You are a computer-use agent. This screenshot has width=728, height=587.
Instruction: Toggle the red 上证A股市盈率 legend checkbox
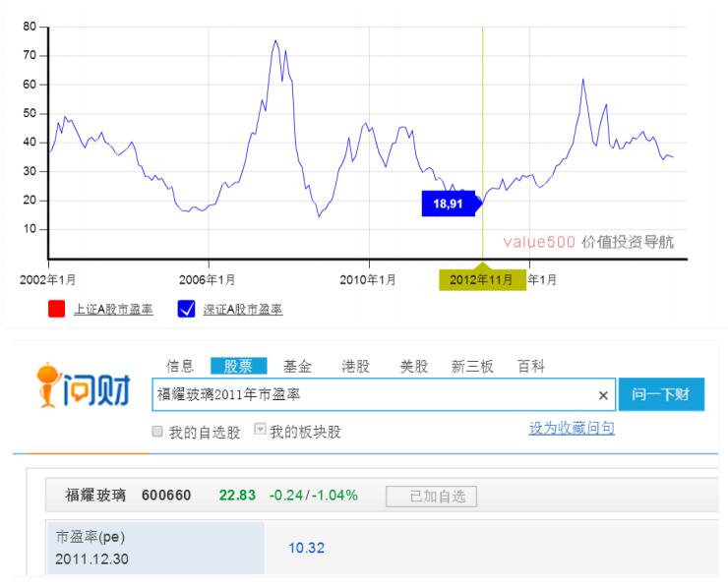pos(56,309)
